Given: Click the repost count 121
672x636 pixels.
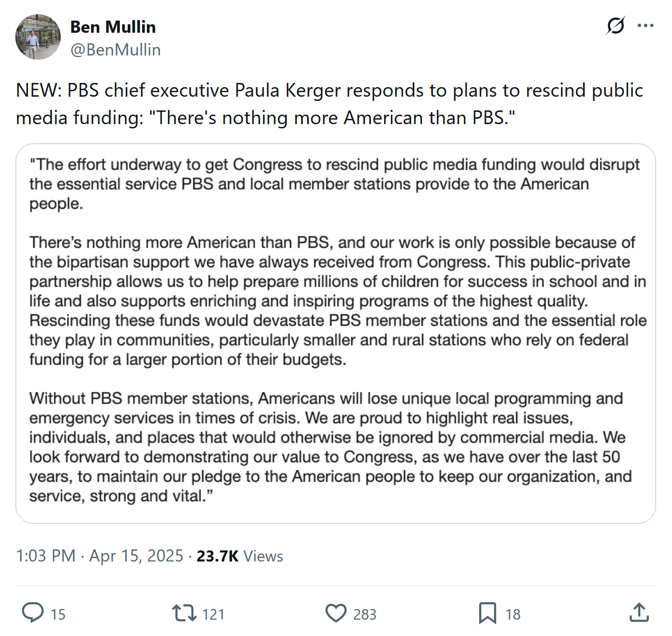Looking at the screenshot, I should point(213,614).
